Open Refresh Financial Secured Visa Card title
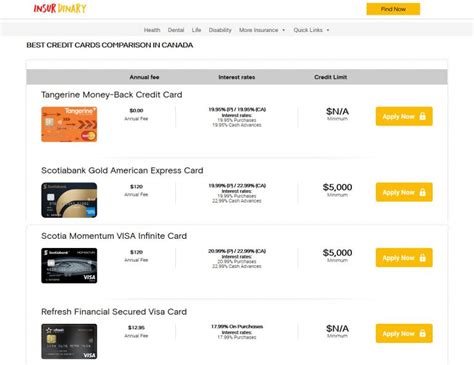The image size is (474, 365). 114,312
